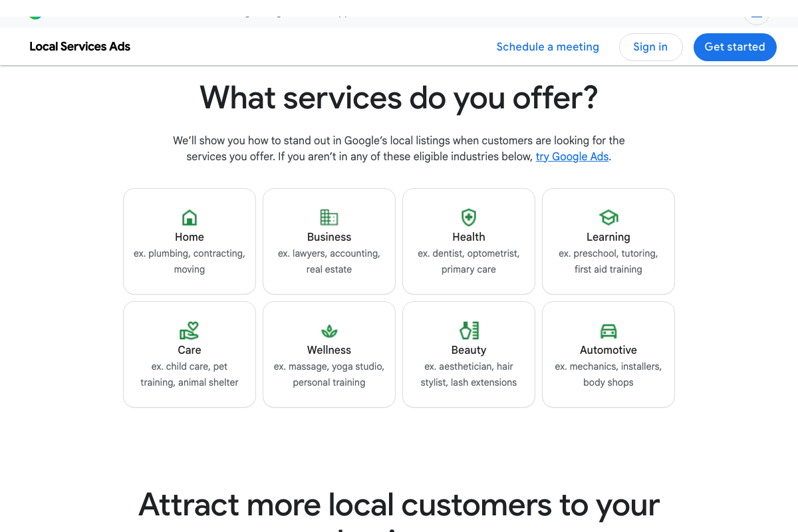Click the Automotive car icon
The width and height of the screenshot is (798, 532).
pos(608,331)
